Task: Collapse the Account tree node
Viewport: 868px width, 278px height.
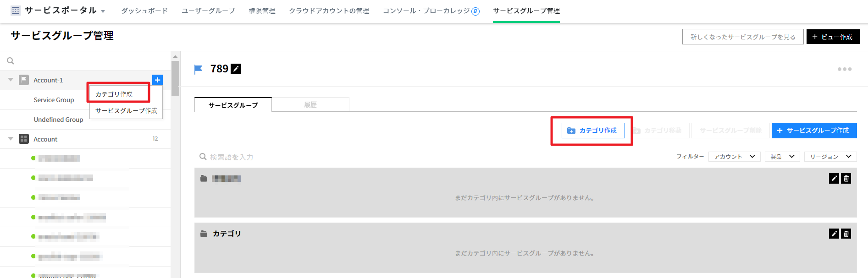Action: point(11,139)
